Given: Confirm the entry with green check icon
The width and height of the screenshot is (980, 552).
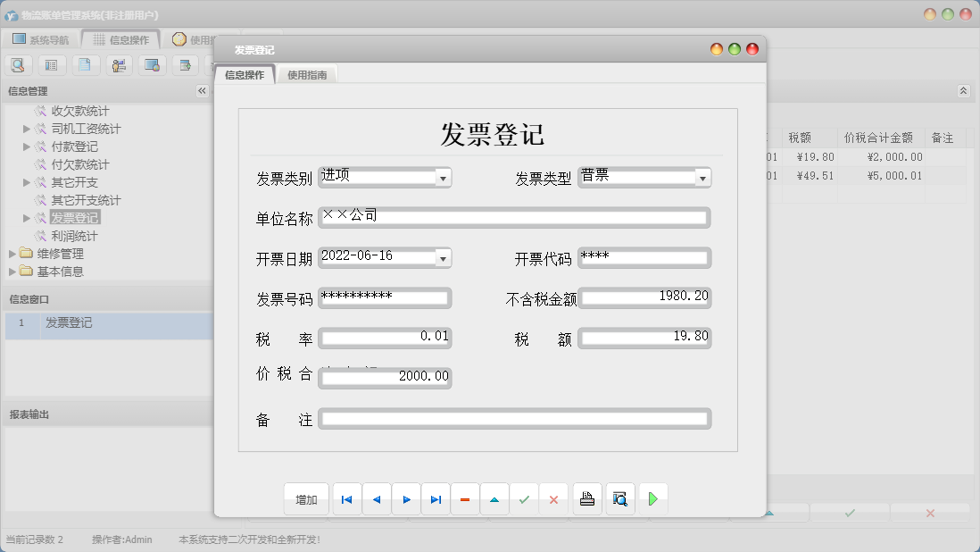Looking at the screenshot, I should coord(524,498).
